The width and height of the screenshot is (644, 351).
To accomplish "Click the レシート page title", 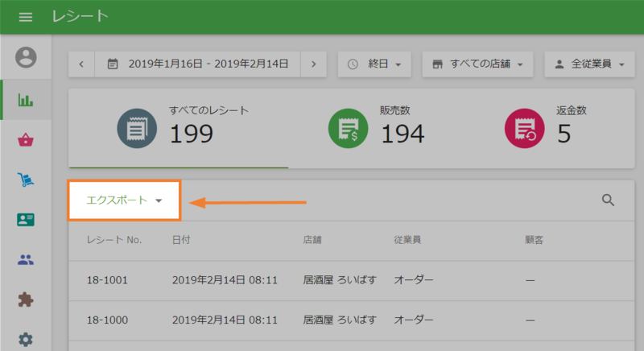I will 80,16.
